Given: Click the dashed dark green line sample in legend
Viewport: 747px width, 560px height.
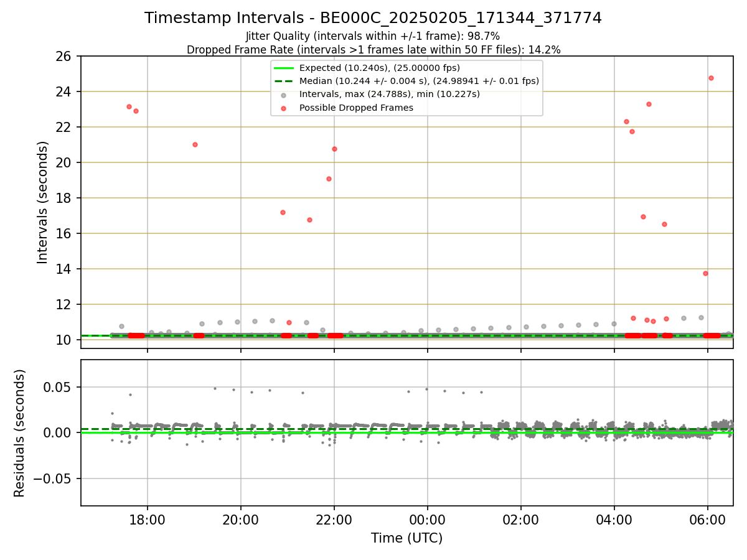Looking at the screenshot, I should (x=283, y=81).
